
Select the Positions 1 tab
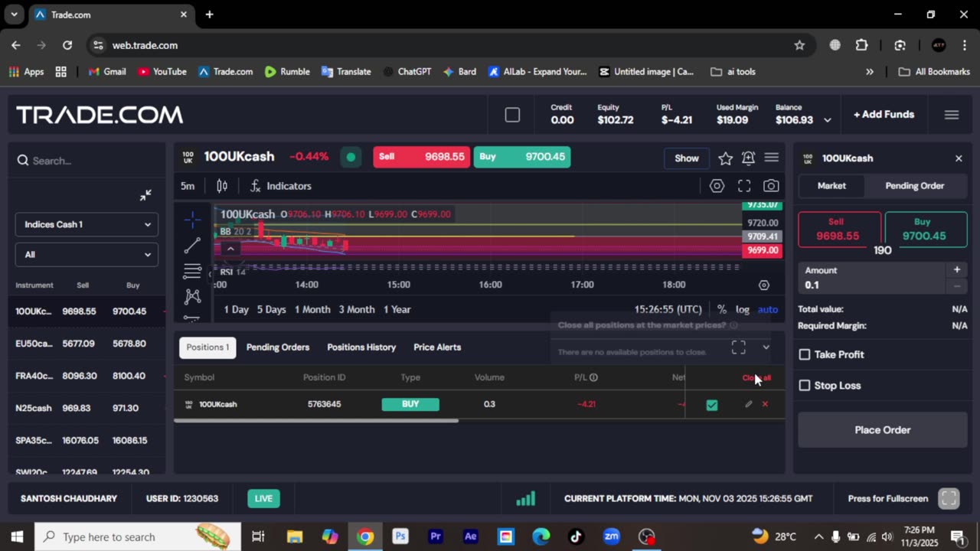click(207, 347)
